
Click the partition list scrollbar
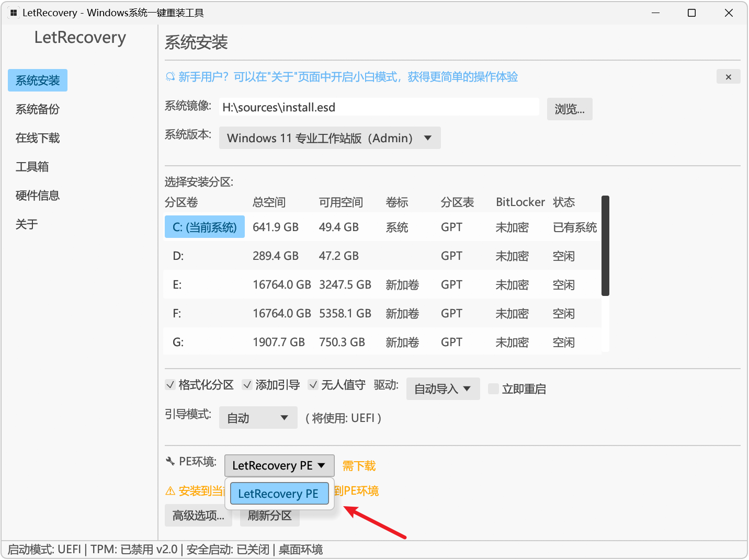[x=605, y=246]
